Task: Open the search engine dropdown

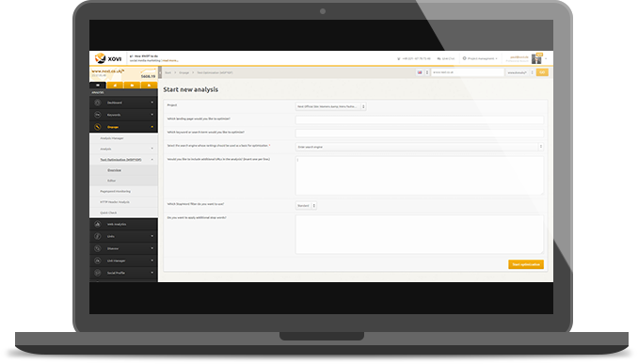Action: (x=419, y=147)
